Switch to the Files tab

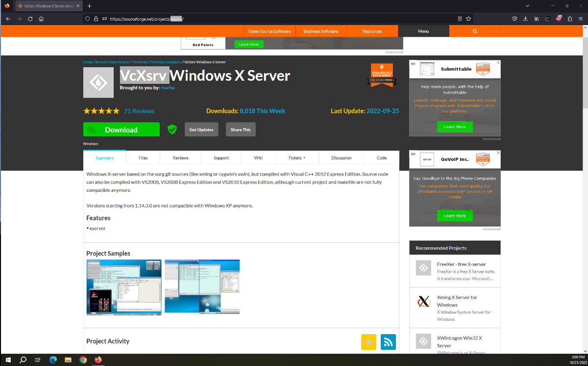tap(143, 158)
